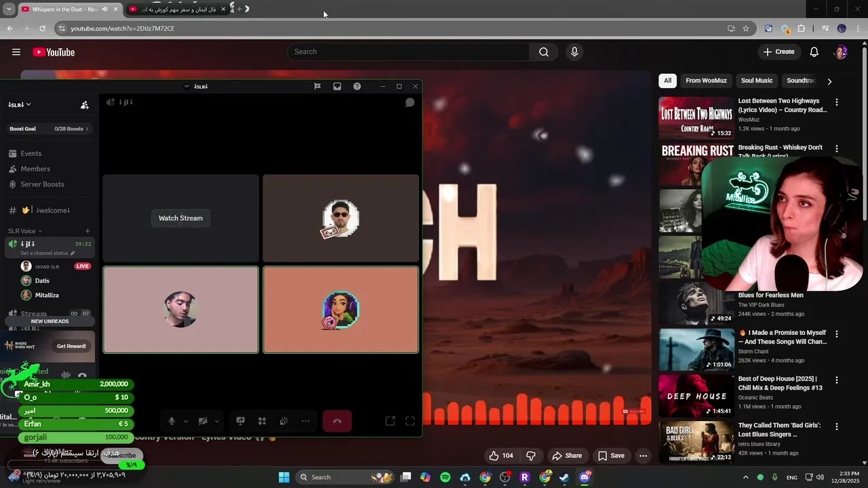Open Discord Members menu item
The height and width of the screenshot is (488, 868).
click(x=35, y=169)
